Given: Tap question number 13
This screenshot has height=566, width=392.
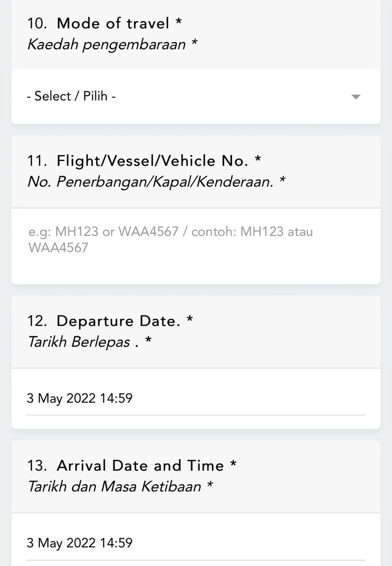Looking at the screenshot, I should 37,466.
